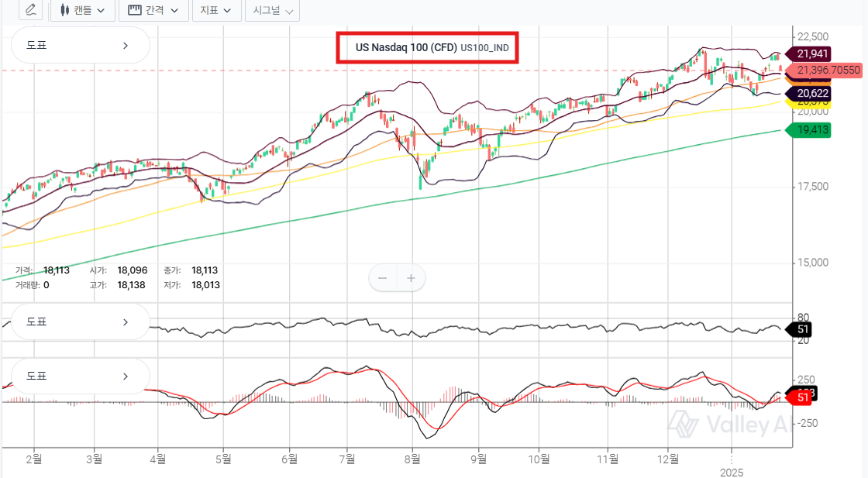
Task: Expand the 지표 indicators menu
Action: click(x=215, y=10)
